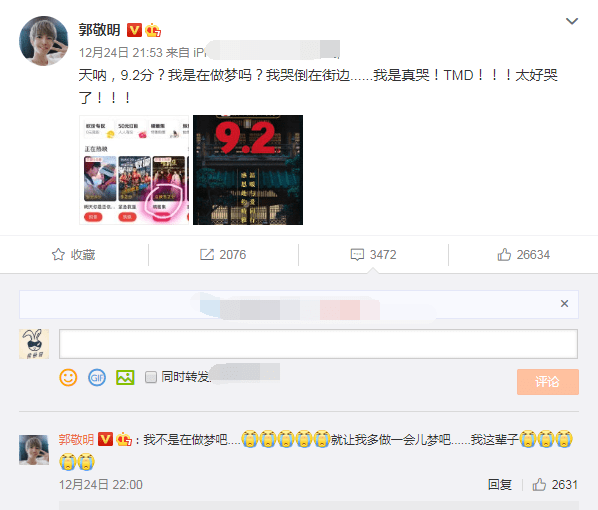Dismiss the notice bar with the X
The image size is (598, 510).
564,304
